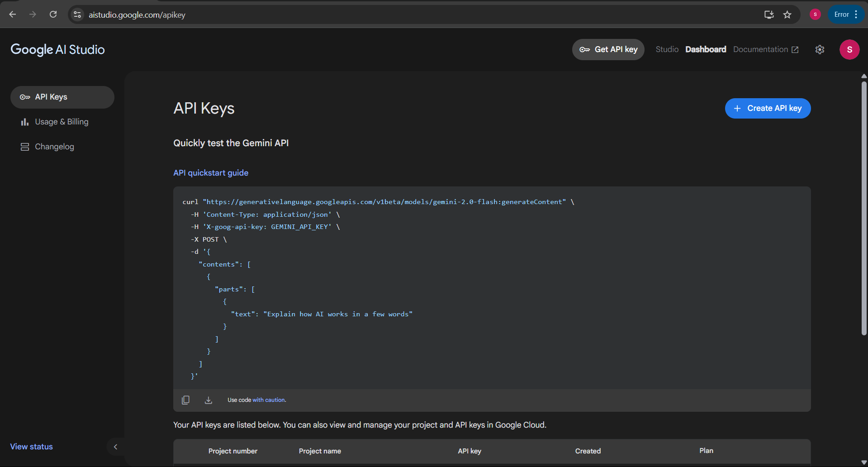Image resolution: width=868 pixels, height=467 pixels.
Task: Select API Keys in the sidebar
Action: (x=62, y=97)
